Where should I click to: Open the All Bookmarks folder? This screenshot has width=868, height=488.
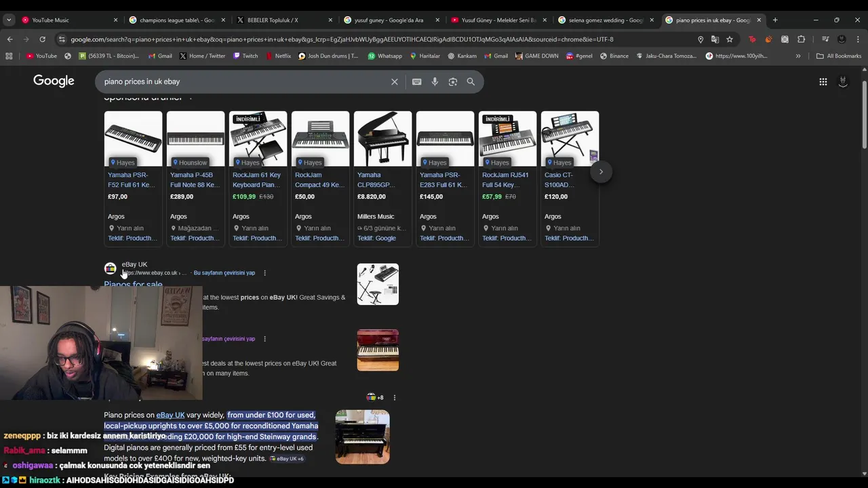click(x=839, y=56)
